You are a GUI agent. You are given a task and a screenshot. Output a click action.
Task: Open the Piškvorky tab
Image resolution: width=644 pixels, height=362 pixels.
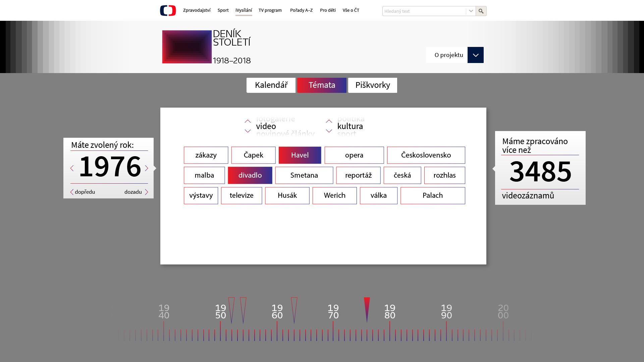(372, 85)
